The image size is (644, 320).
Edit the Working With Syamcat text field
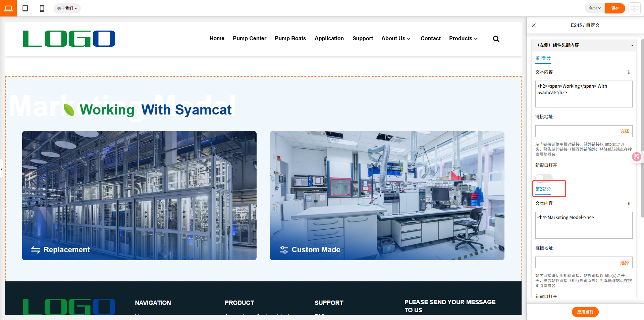[584, 94]
